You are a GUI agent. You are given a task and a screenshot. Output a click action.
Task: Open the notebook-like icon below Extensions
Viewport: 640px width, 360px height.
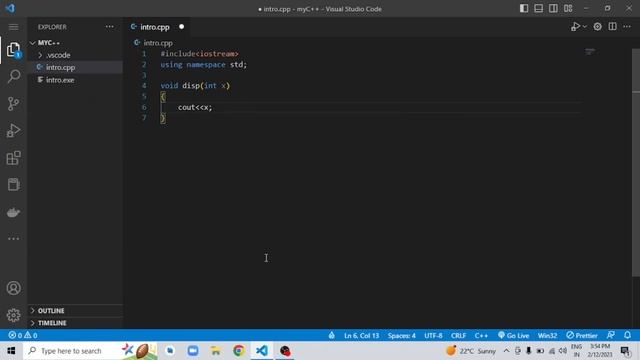[x=13, y=184]
